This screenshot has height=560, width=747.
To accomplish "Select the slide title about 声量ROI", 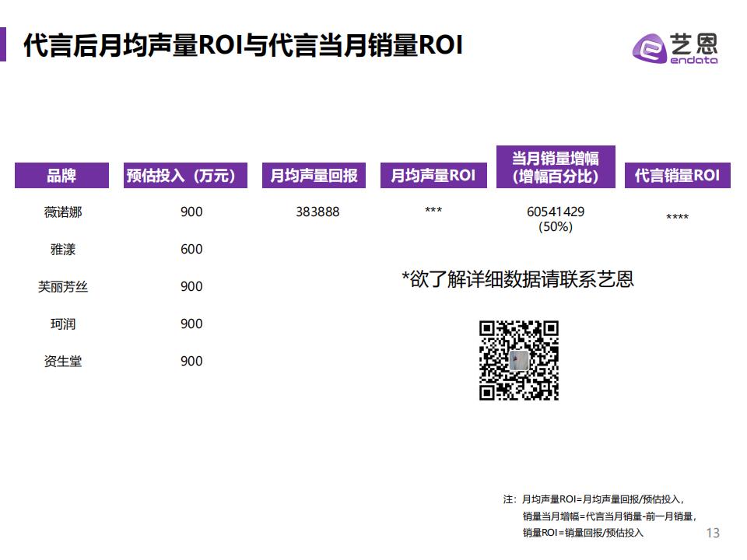I will (x=244, y=45).
